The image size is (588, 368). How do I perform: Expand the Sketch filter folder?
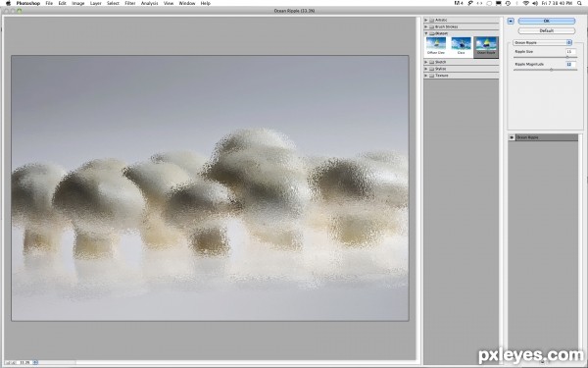(x=426, y=62)
